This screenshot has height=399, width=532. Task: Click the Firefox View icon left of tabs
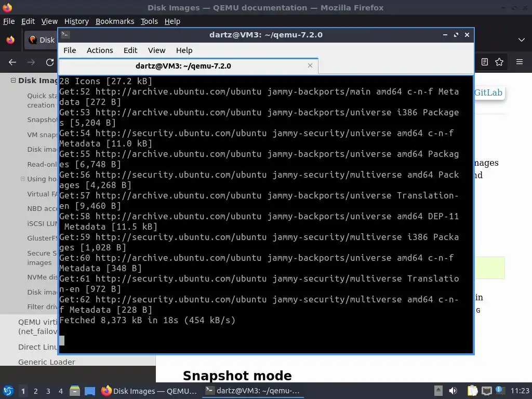click(10, 39)
